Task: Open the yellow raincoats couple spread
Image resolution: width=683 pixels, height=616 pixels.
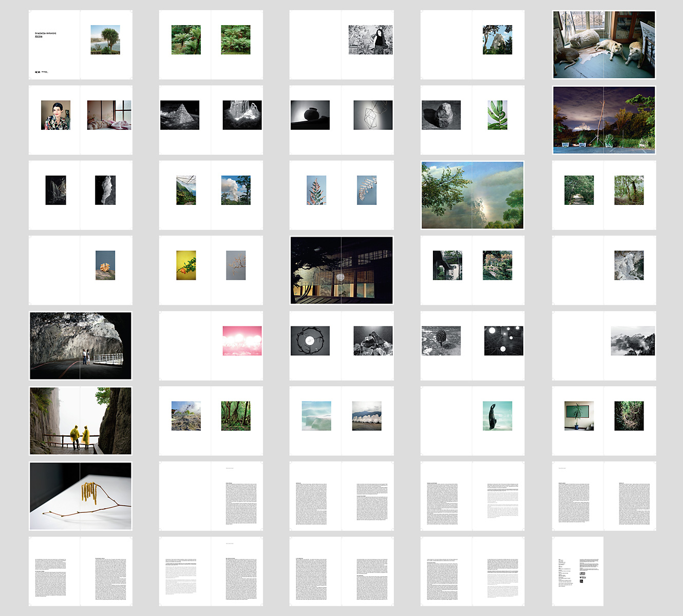Action: pyautogui.click(x=81, y=421)
